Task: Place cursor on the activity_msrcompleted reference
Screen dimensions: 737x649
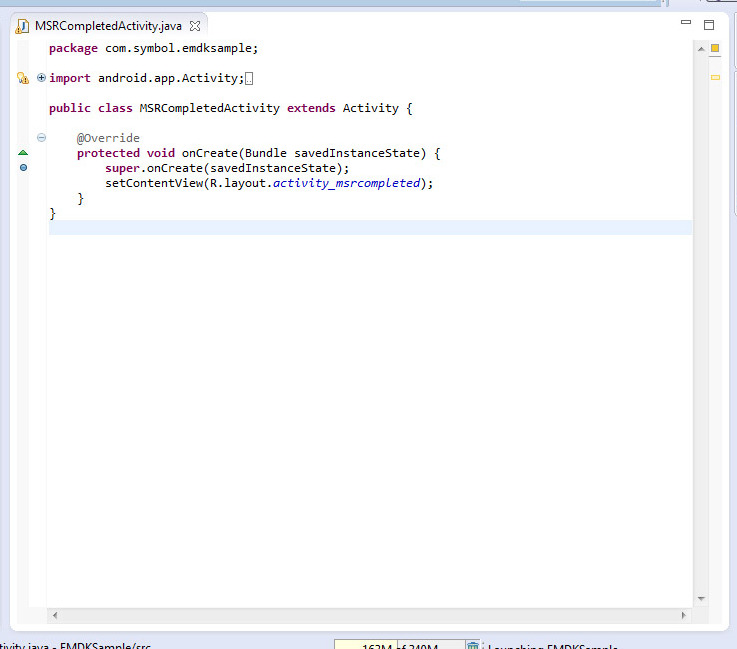Action: pyautogui.click(x=346, y=183)
